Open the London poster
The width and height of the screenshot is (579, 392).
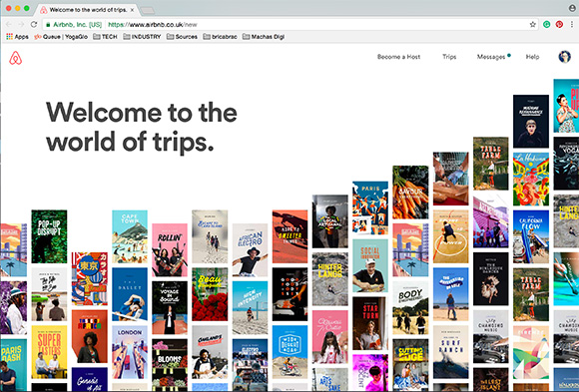[x=130, y=352]
